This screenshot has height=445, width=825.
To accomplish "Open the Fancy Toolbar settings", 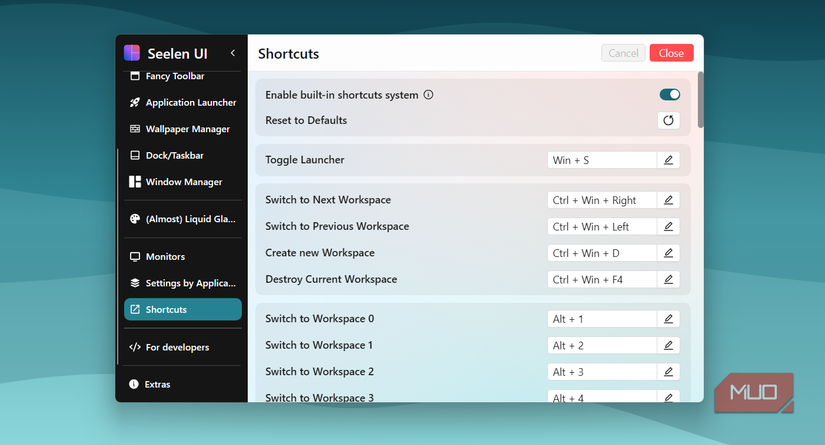I will click(x=183, y=76).
